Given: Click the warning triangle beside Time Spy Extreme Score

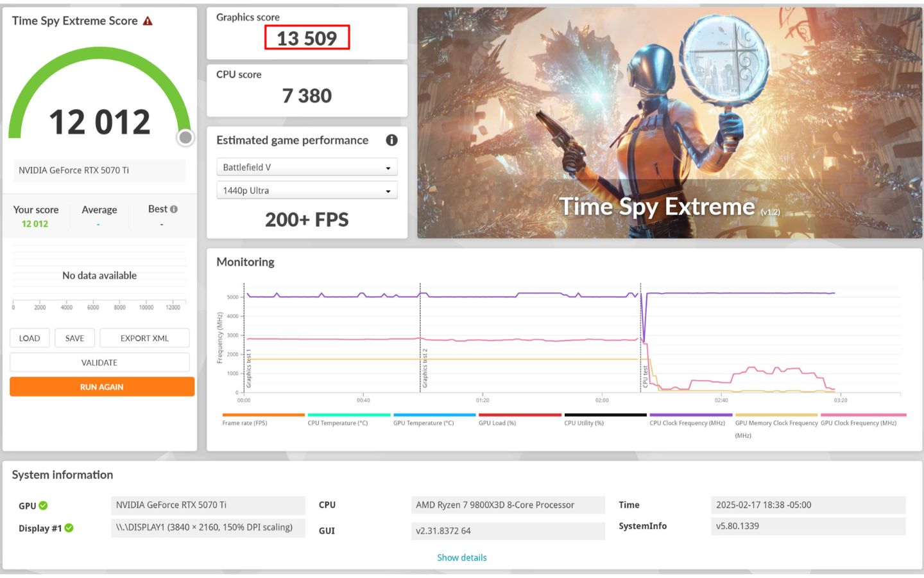Looking at the screenshot, I should (148, 21).
